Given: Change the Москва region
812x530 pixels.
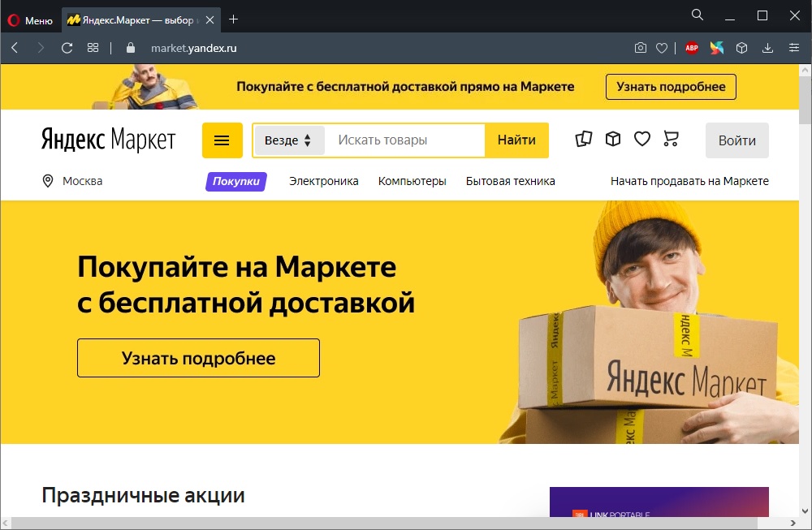Looking at the screenshot, I should coord(82,181).
